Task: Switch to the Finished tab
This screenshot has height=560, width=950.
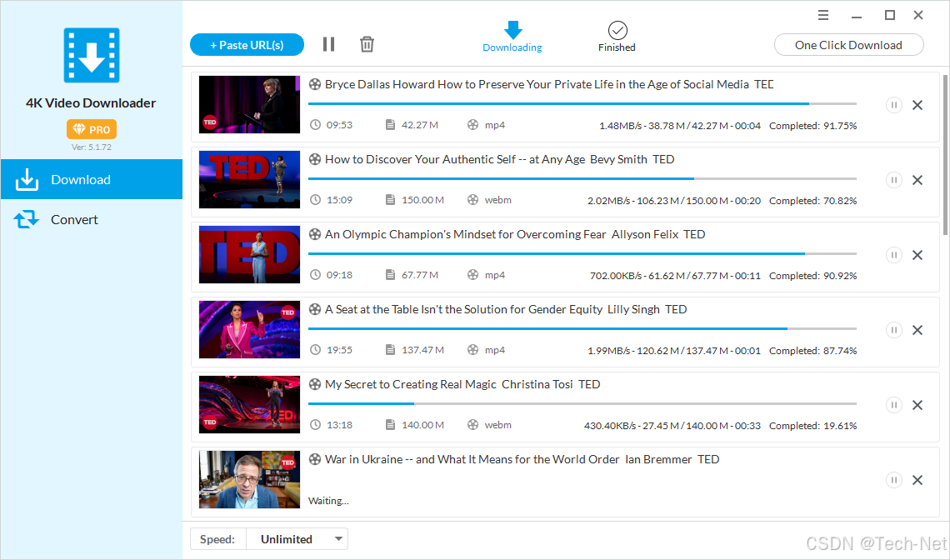Action: point(617,37)
